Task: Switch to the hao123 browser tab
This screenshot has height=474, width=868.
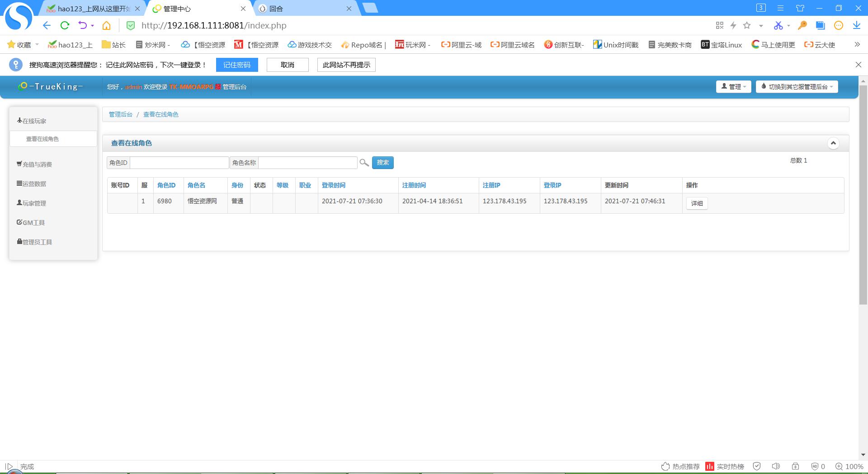Action: tap(93, 9)
